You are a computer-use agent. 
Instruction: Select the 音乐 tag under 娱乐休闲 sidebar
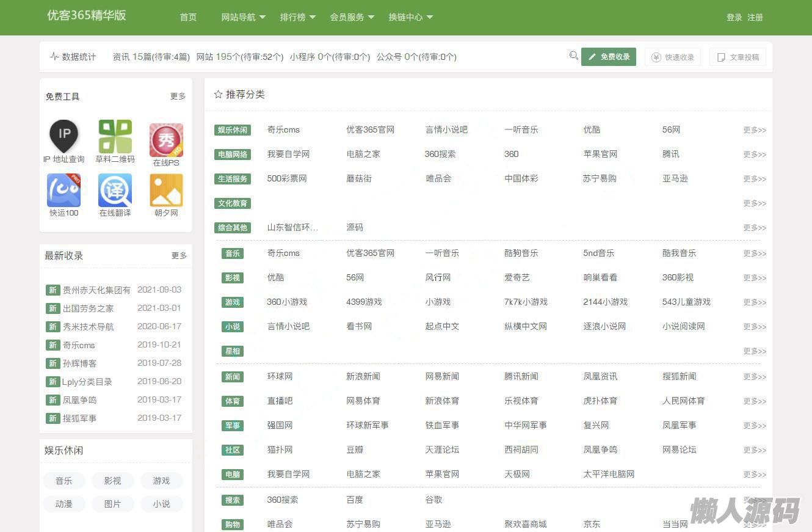[x=64, y=481]
